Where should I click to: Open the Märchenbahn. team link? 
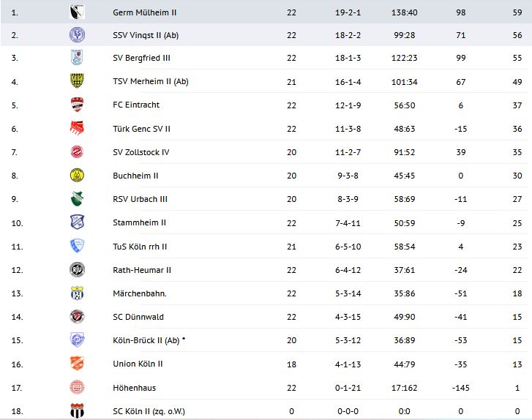pos(140,293)
